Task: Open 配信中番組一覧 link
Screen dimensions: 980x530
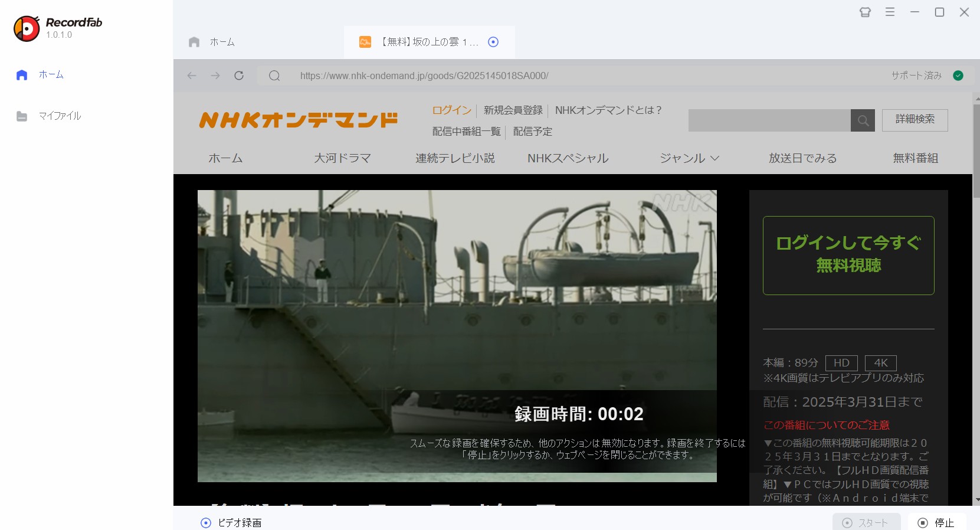Action: (466, 132)
